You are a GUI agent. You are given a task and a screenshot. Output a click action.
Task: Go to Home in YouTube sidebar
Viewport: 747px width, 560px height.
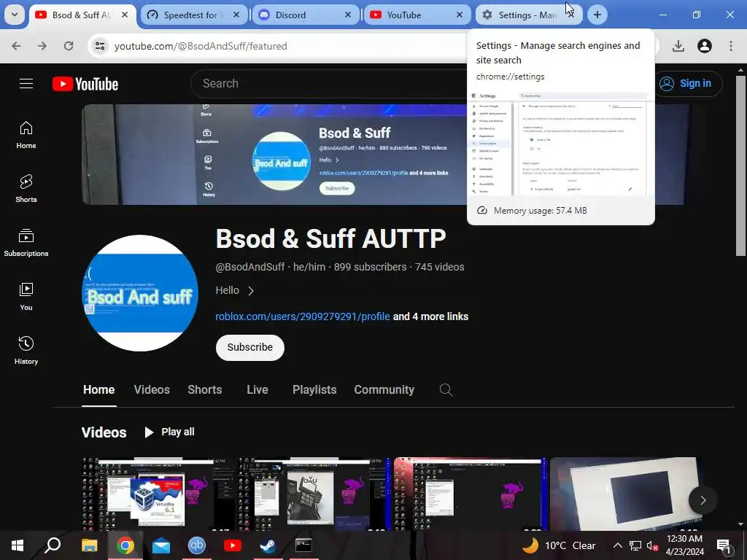[26, 135]
